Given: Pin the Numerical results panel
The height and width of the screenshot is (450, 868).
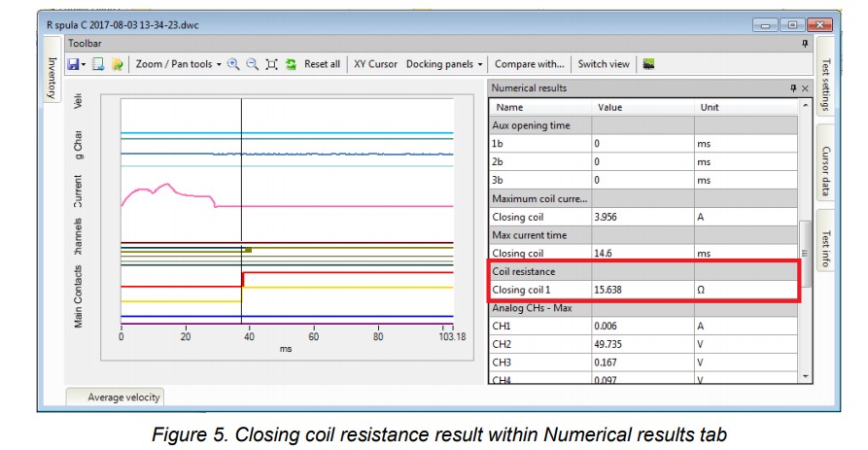Looking at the screenshot, I should (792, 88).
